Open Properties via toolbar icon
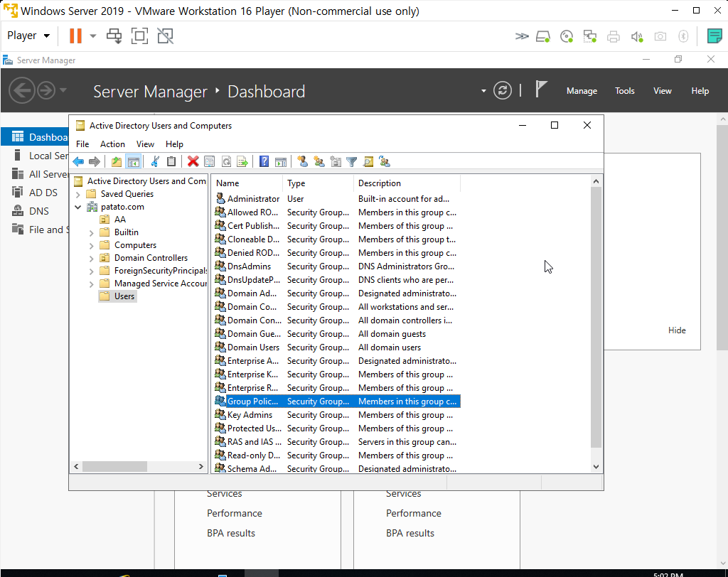The width and height of the screenshot is (728, 577). click(x=210, y=161)
